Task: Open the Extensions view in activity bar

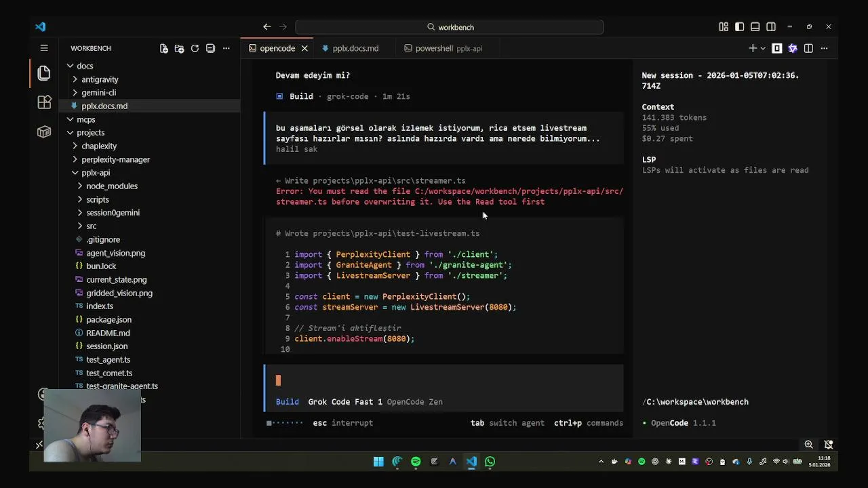Action: click(44, 102)
